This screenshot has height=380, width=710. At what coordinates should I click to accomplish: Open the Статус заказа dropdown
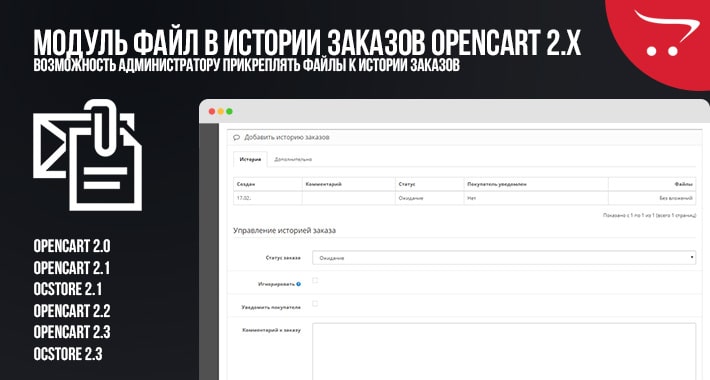point(504,258)
